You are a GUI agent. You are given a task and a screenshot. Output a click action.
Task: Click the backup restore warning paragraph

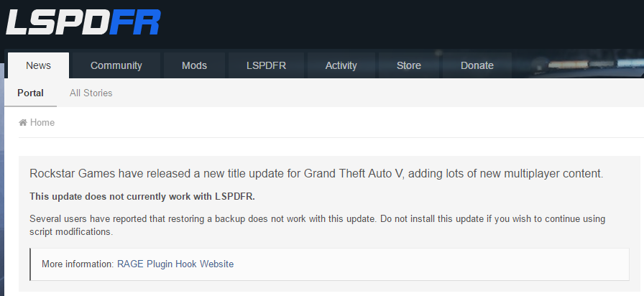[317, 225]
